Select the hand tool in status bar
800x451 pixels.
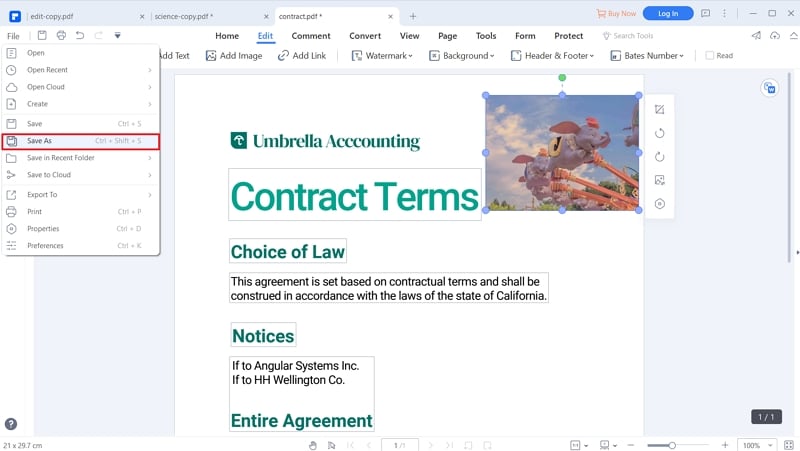point(313,445)
